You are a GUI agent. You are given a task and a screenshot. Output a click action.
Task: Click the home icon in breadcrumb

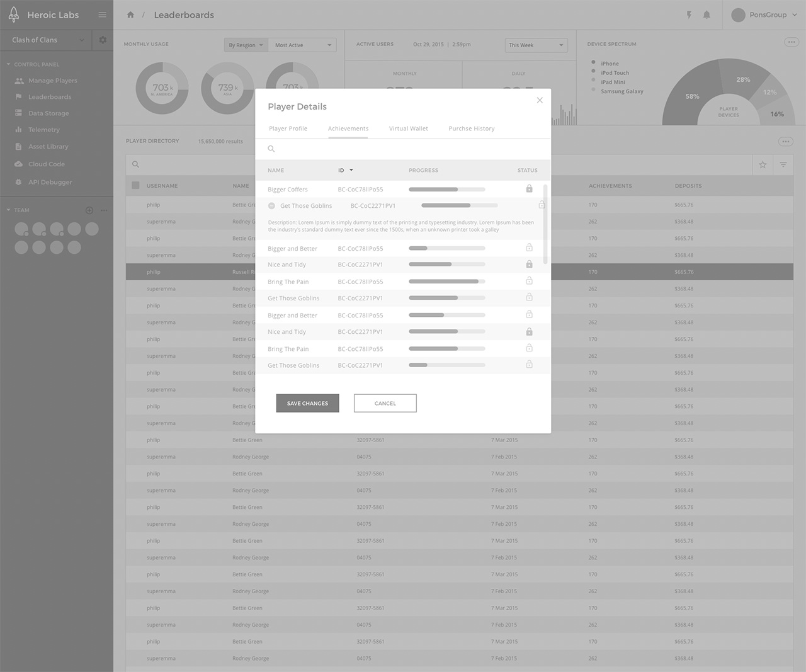pos(130,15)
